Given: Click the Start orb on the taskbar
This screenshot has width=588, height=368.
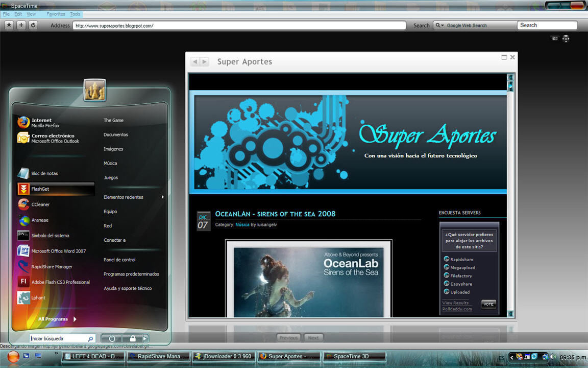Looking at the screenshot, I should 13,356.
